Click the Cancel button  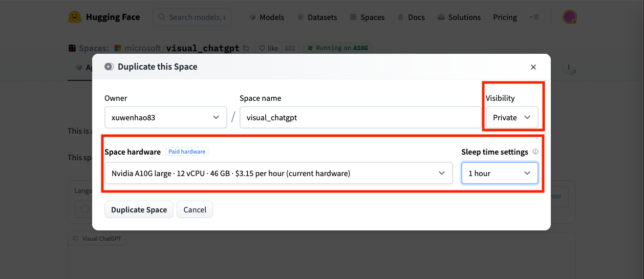pos(195,209)
